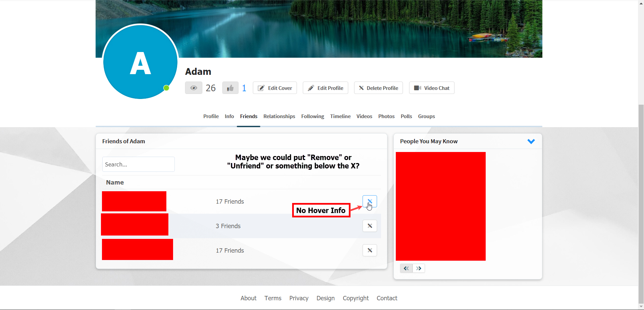
Task: Open the Edit Cover button
Action: (275, 88)
